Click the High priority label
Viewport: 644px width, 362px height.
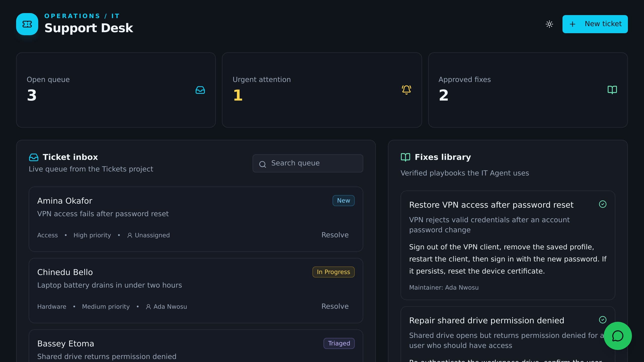coord(92,235)
